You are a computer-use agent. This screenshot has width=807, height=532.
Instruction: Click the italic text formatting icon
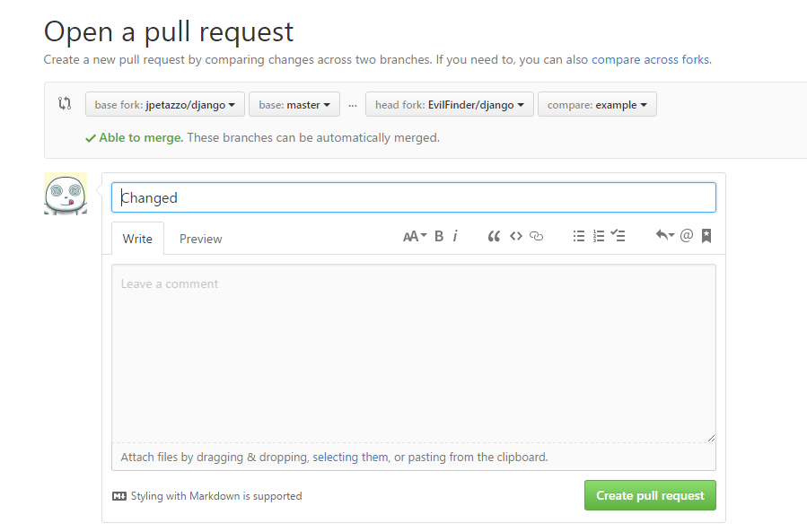click(455, 236)
